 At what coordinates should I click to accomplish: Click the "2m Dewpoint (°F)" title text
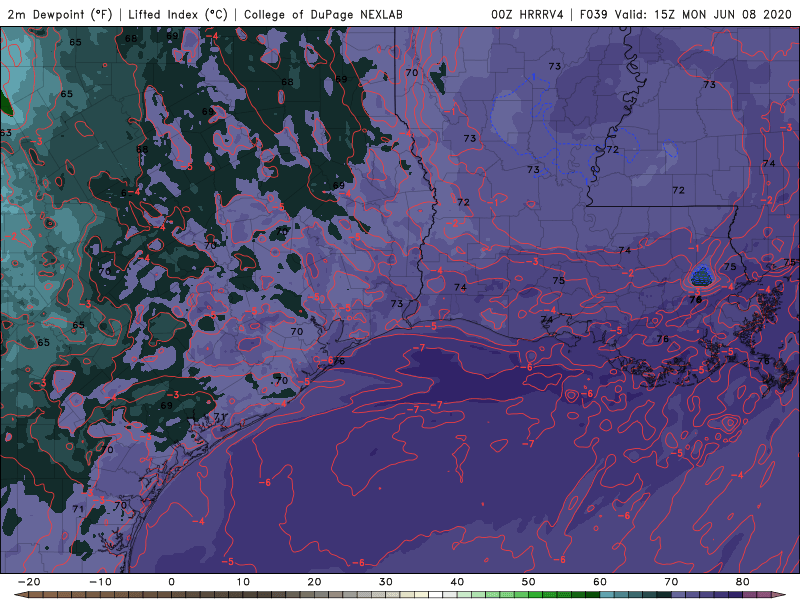(x=60, y=14)
